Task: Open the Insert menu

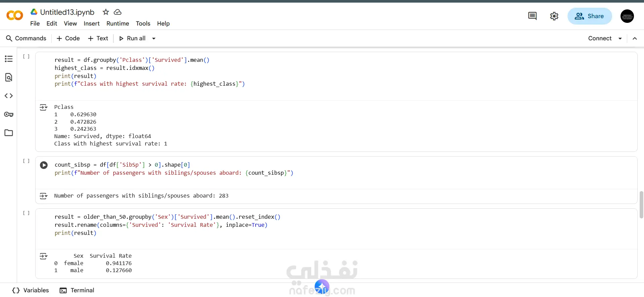Action: tap(92, 24)
